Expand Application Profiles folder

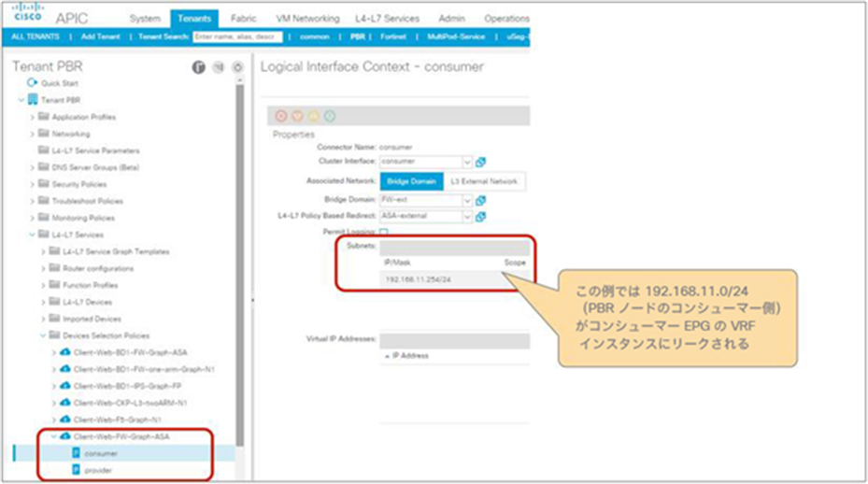pos(32,117)
